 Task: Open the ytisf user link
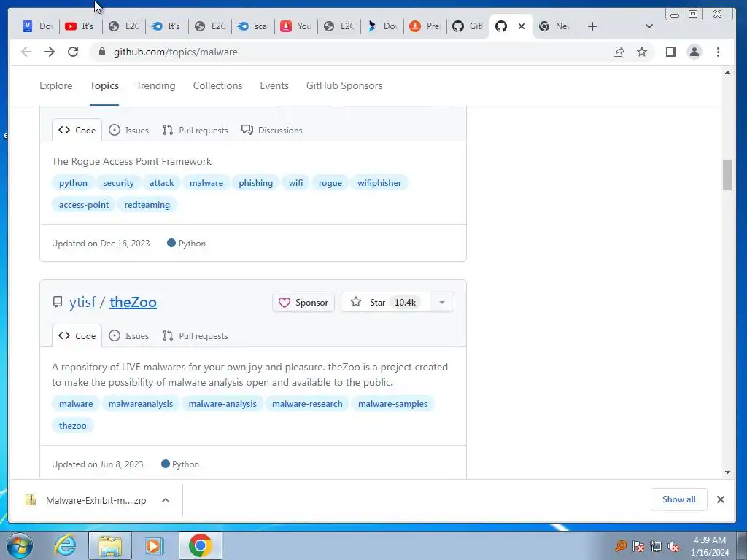[82, 302]
